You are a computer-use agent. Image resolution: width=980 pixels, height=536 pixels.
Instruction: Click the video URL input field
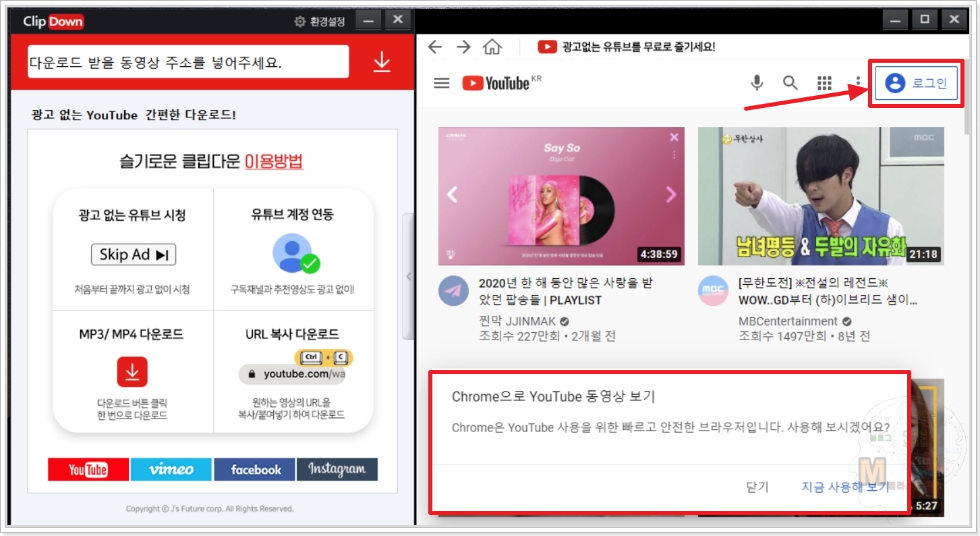[x=188, y=62]
